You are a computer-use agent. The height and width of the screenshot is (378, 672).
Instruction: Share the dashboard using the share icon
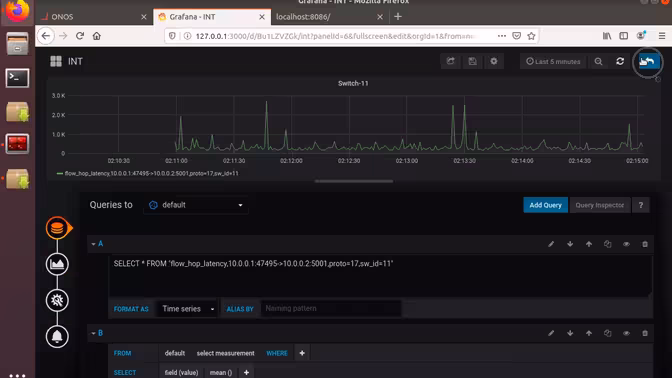[x=450, y=61]
